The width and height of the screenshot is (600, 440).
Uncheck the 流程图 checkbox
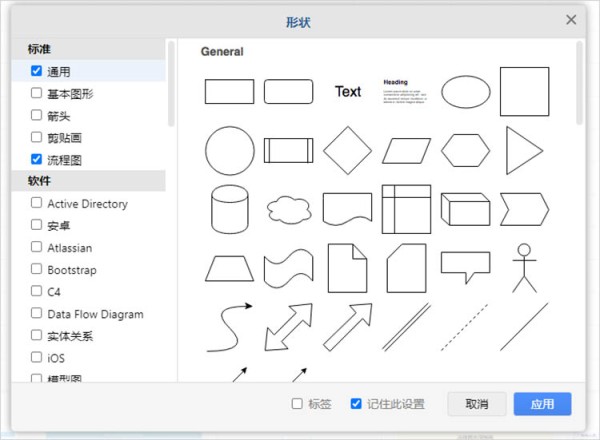[36, 159]
